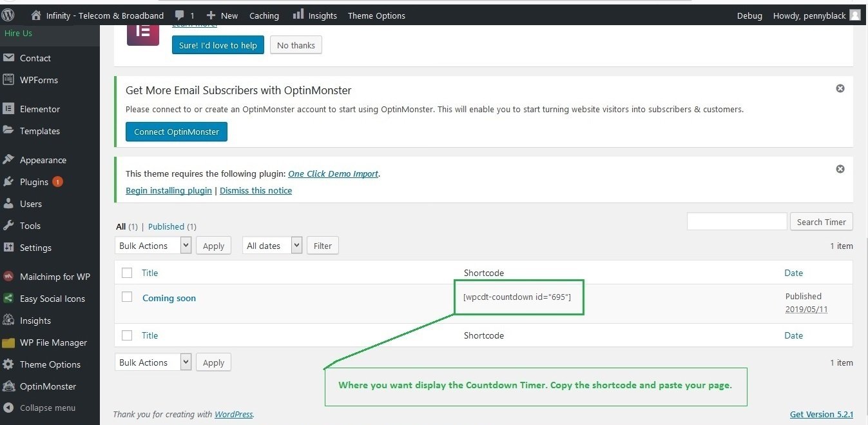
Task: Click the user avatar next to pennyblack
Action: click(x=854, y=15)
